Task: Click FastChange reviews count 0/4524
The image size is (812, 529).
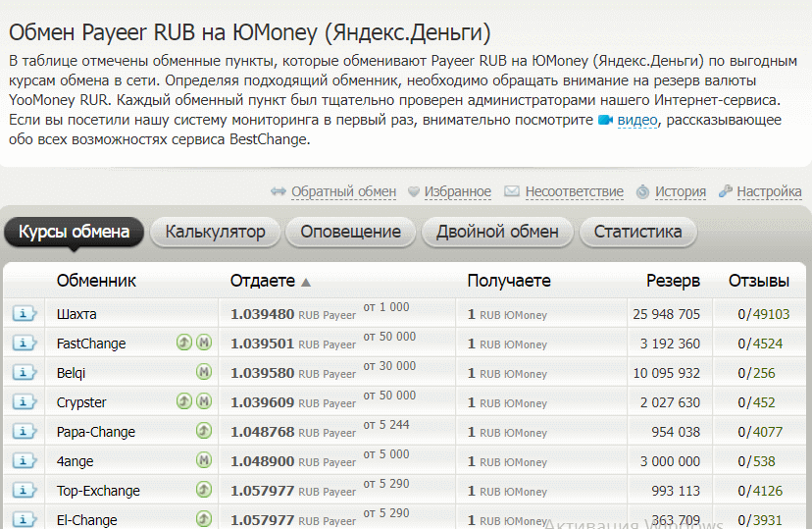Action: 760,344
